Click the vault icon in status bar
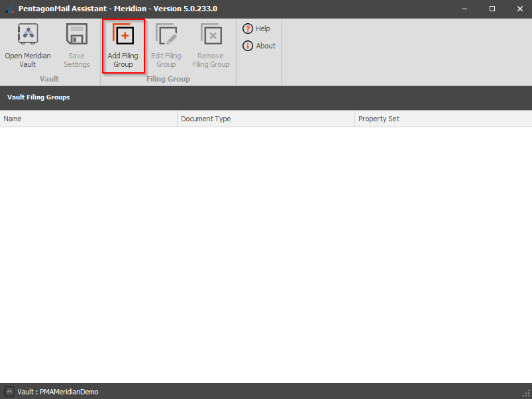The image size is (532, 399). pos(9,392)
